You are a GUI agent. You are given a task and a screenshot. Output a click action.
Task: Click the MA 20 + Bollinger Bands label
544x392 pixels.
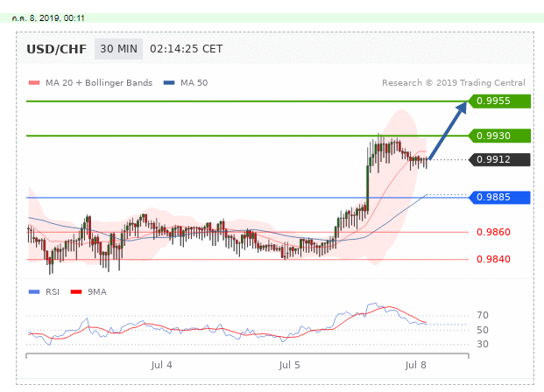click(99, 83)
